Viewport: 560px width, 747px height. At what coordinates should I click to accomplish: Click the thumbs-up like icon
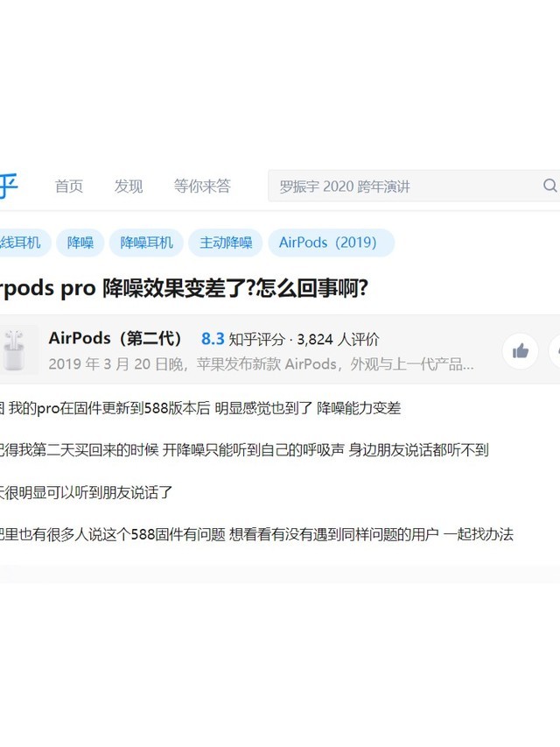pyautogui.click(x=521, y=351)
